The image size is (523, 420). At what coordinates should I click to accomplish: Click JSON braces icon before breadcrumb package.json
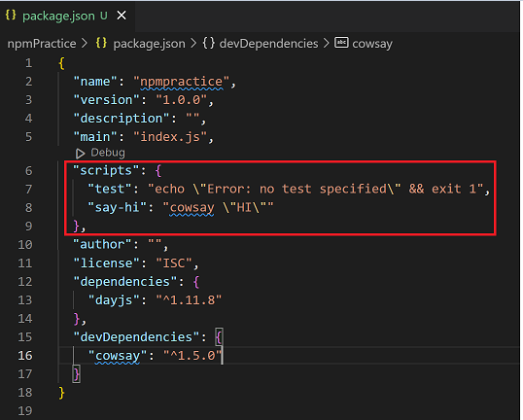[x=101, y=43]
